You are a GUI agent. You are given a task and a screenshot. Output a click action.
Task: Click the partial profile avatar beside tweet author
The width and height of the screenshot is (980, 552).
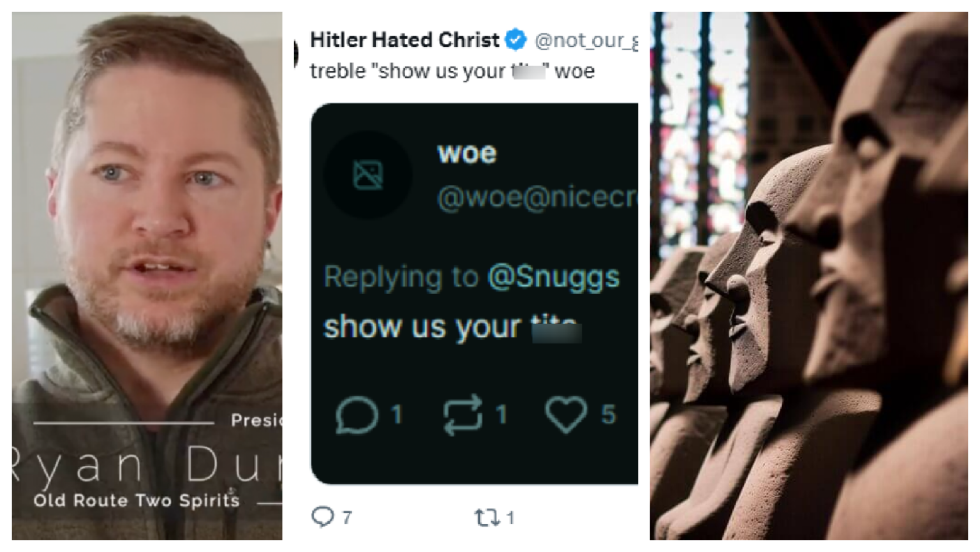297,54
